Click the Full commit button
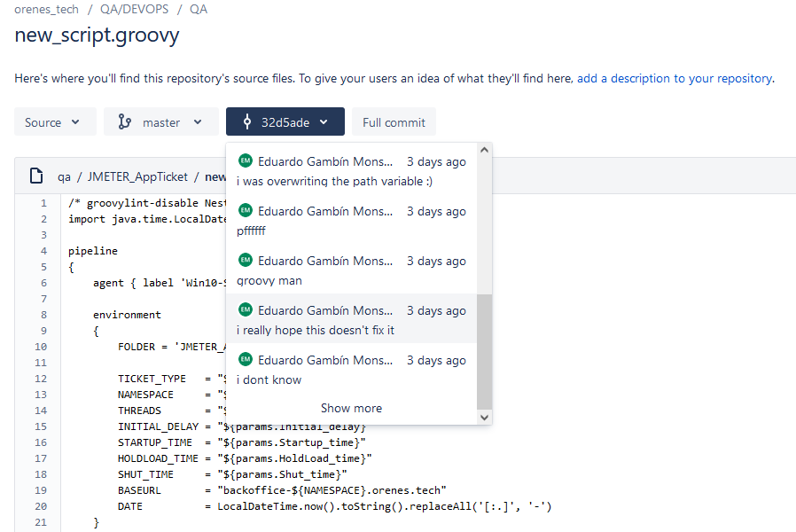Screen dimensions: 796x532 [394, 121]
